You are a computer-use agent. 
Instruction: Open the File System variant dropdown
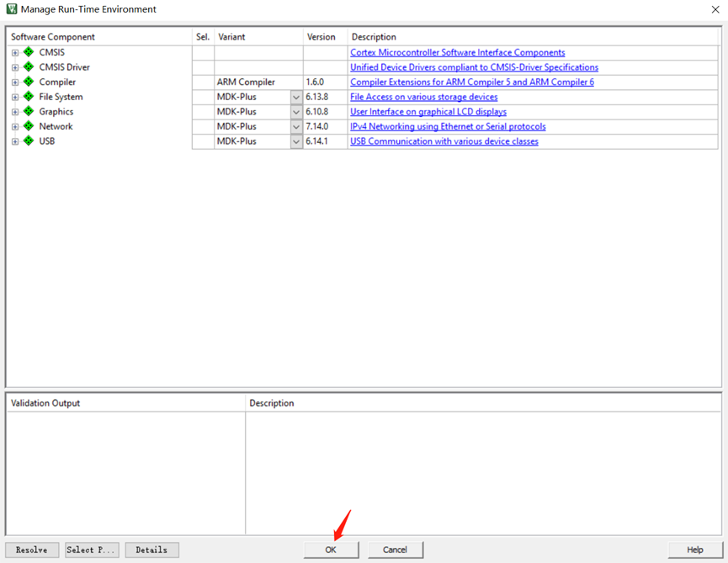[296, 98]
